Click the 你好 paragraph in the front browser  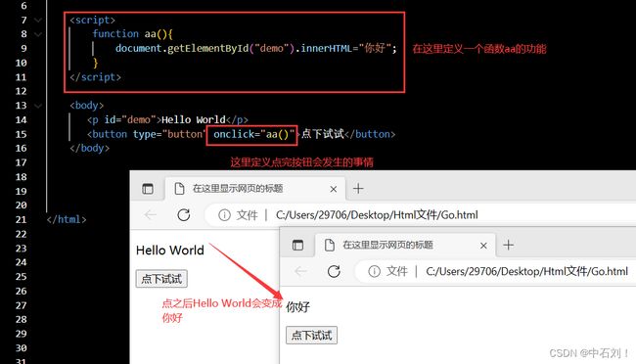[x=297, y=307]
